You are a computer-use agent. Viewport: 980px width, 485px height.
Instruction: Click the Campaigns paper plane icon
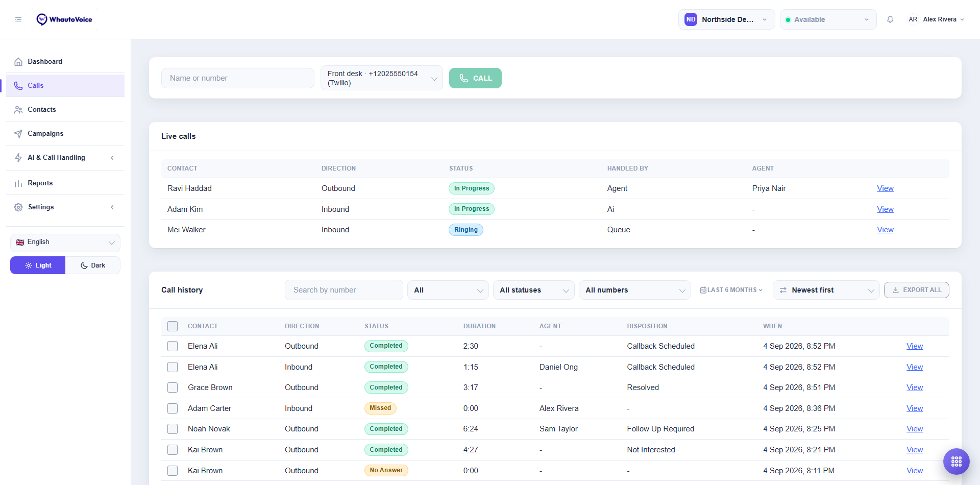point(18,134)
